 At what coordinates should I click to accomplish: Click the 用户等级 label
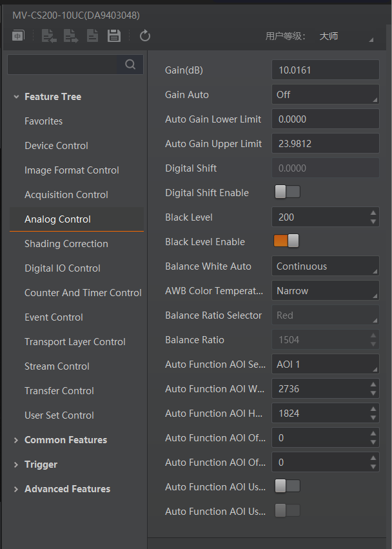pyautogui.click(x=286, y=36)
